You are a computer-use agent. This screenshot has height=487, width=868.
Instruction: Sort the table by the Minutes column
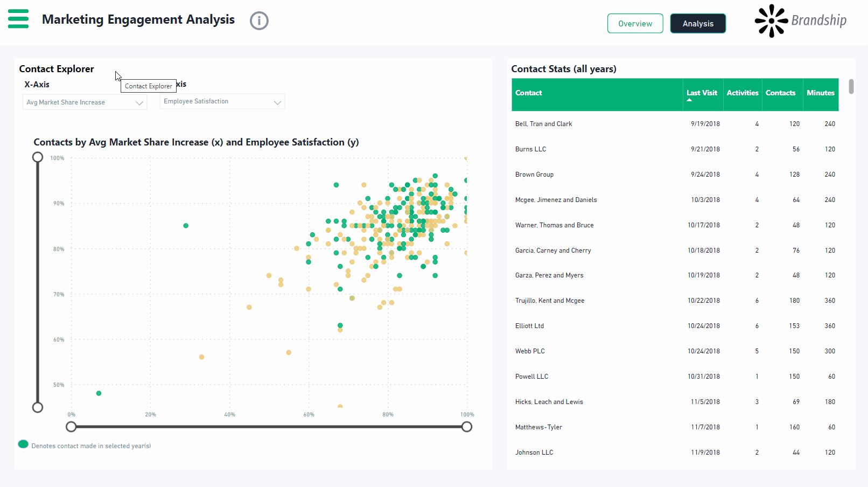(820, 93)
